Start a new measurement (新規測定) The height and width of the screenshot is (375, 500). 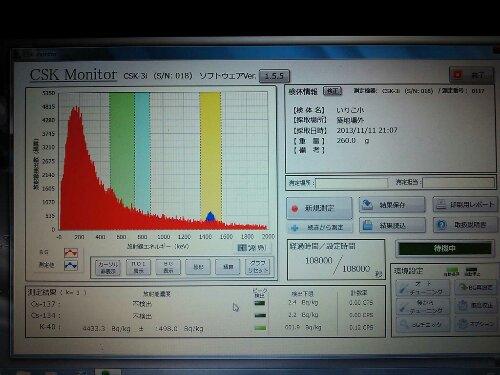pyautogui.click(x=319, y=208)
